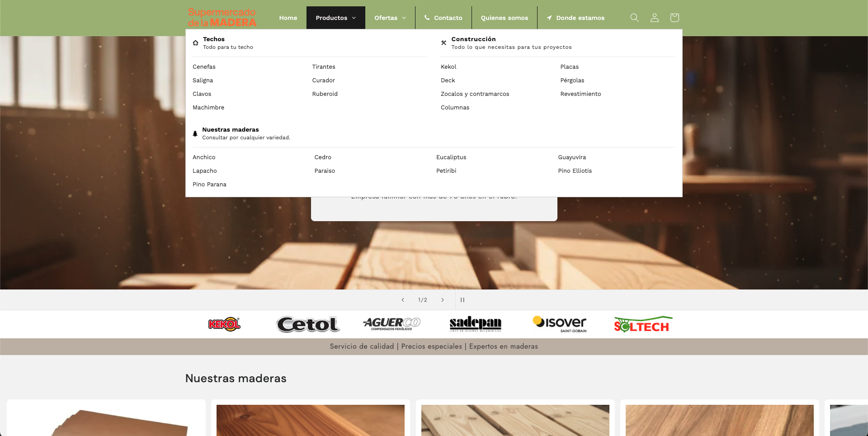View the shopping cart icon
Screen dimensions: 868x436
coord(674,18)
